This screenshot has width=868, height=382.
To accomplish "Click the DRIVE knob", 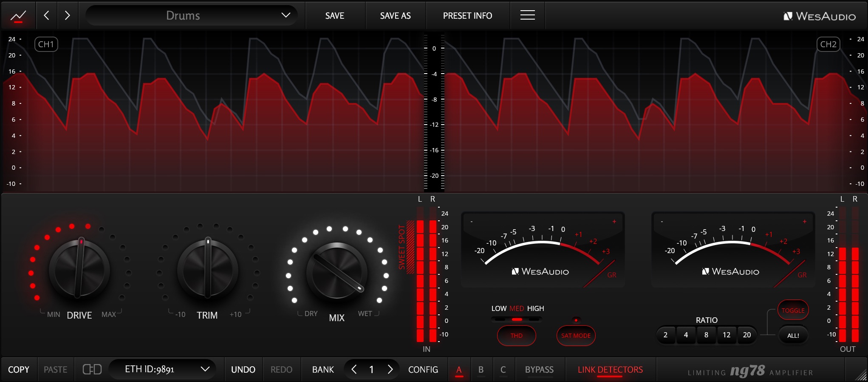I will pyautogui.click(x=79, y=269).
